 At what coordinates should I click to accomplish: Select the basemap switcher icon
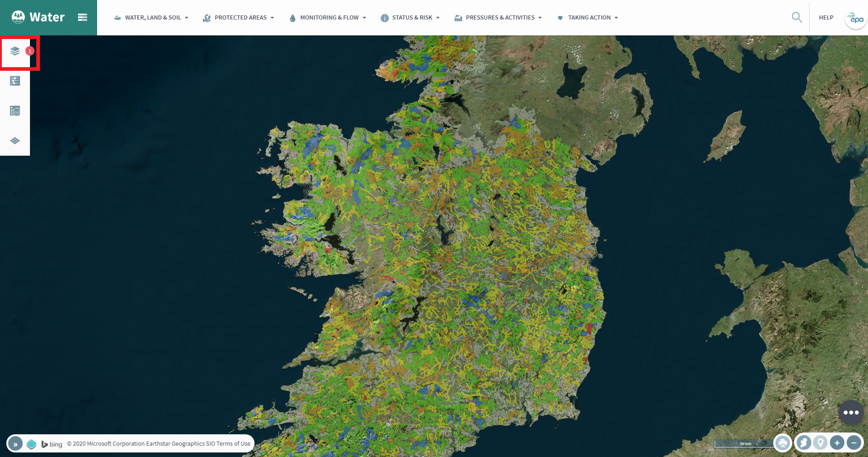coord(15,141)
